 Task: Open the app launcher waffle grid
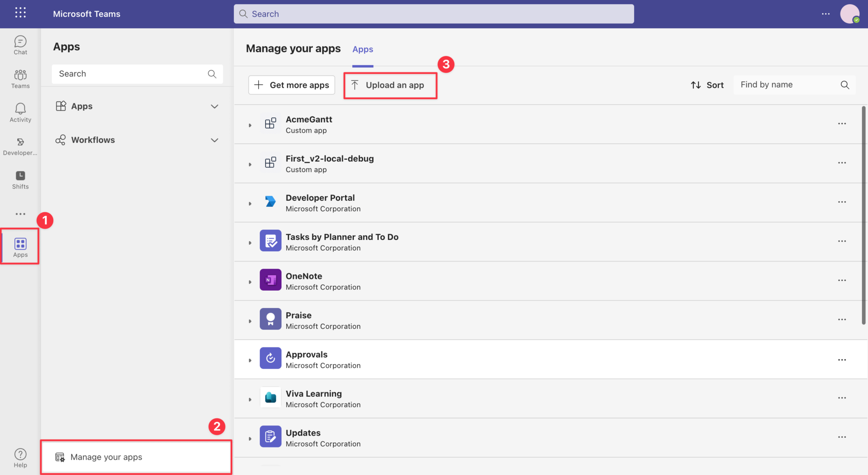pos(20,13)
